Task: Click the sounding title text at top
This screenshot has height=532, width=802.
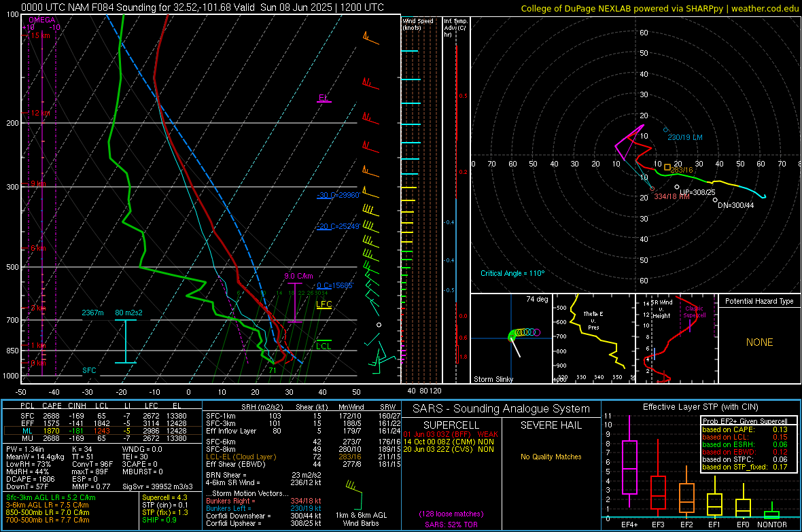Action: 203,7
